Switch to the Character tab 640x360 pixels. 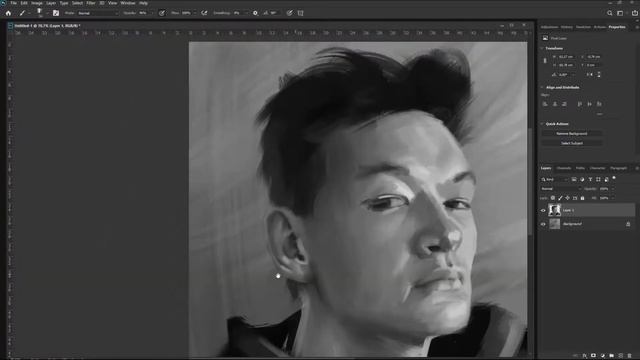(x=597, y=168)
